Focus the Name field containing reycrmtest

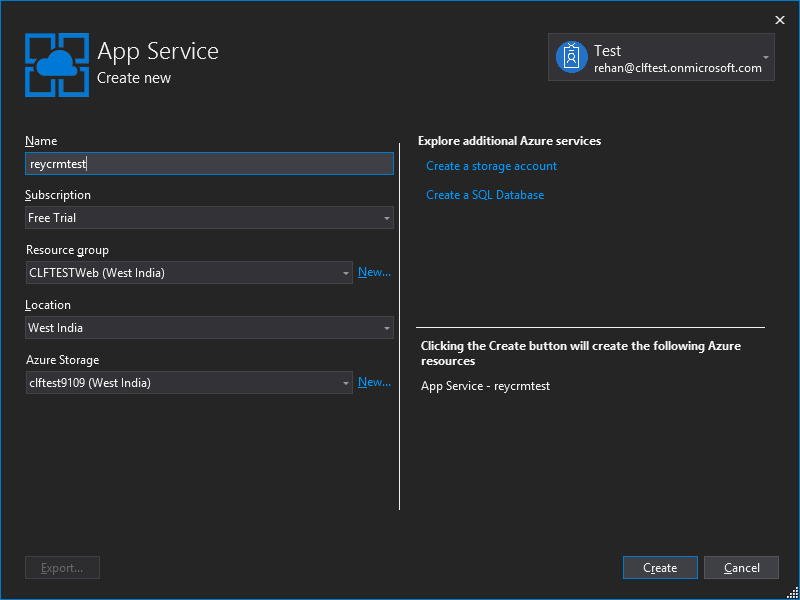point(209,164)
